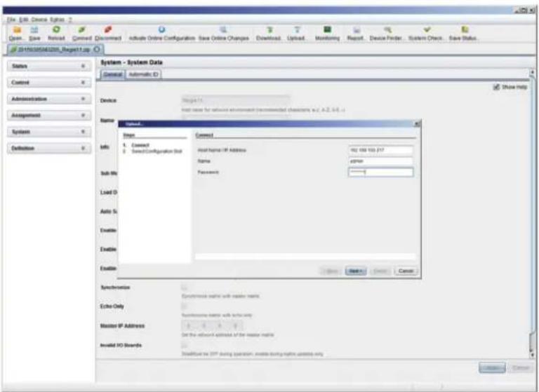The width and height of the screenshot is (539, 392).
Task: Toggle the Invalid I/O Boards checkbox
Action: [185, 345]
